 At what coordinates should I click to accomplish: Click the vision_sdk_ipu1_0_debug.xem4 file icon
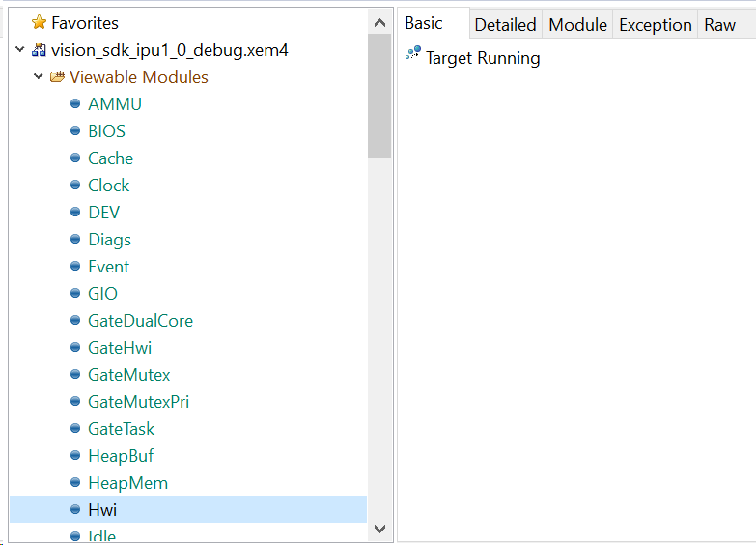click(x=39, y=49)
